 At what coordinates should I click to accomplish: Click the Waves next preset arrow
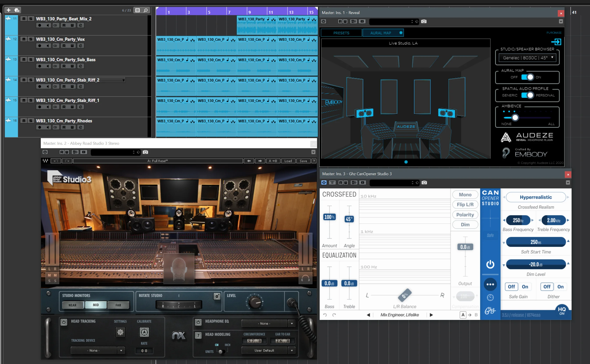(260, 161)
